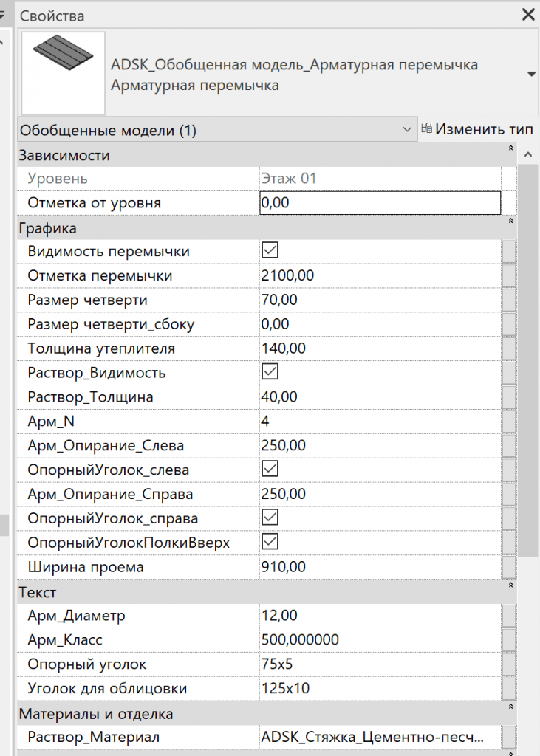Toggle the Видимость перемычки checkbox
540x756 pixels.
pos(270,251)
